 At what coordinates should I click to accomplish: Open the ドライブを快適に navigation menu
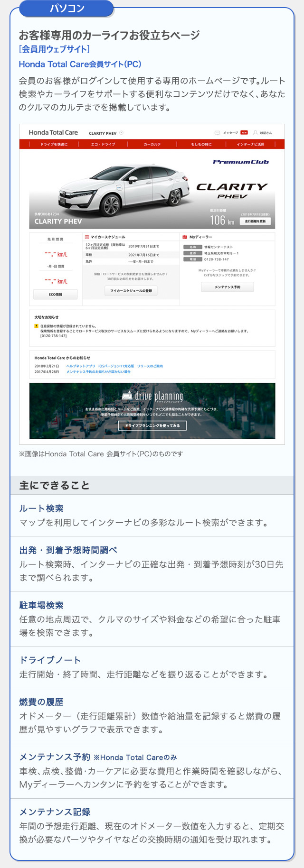[54, 144]
